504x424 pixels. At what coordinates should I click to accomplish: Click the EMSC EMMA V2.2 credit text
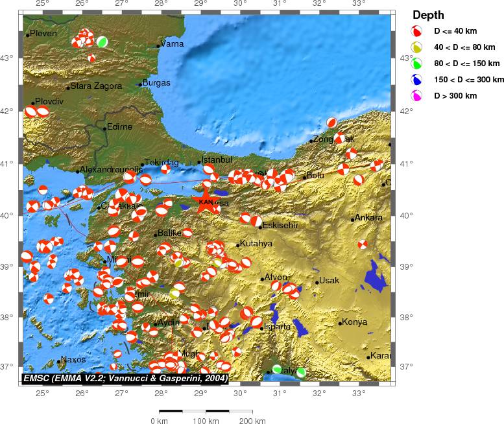point(125,378)
